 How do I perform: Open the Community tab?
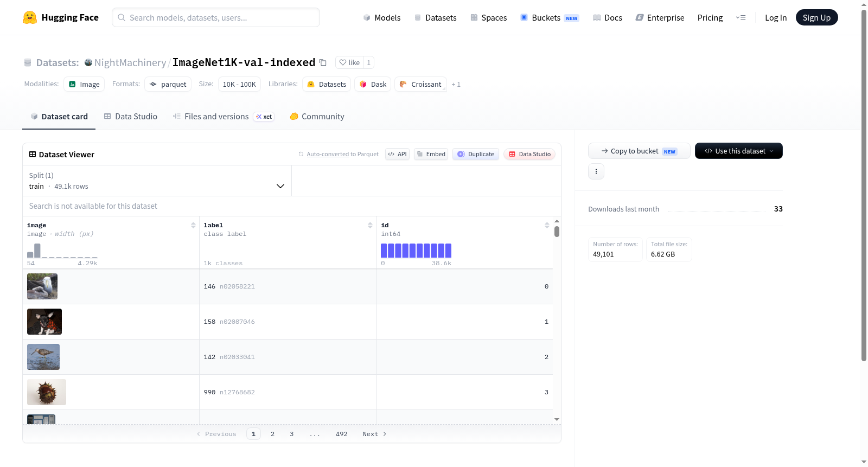coord(317,116)
